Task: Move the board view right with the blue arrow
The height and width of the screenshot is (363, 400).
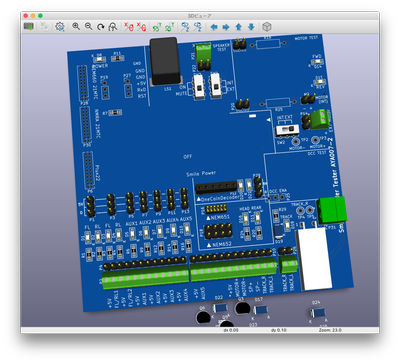Action: 226,27
